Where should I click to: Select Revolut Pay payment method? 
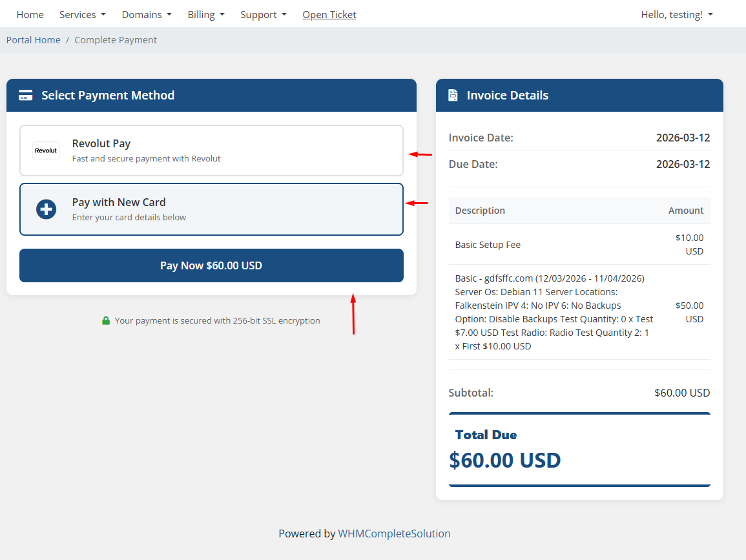tap(211, 150)
